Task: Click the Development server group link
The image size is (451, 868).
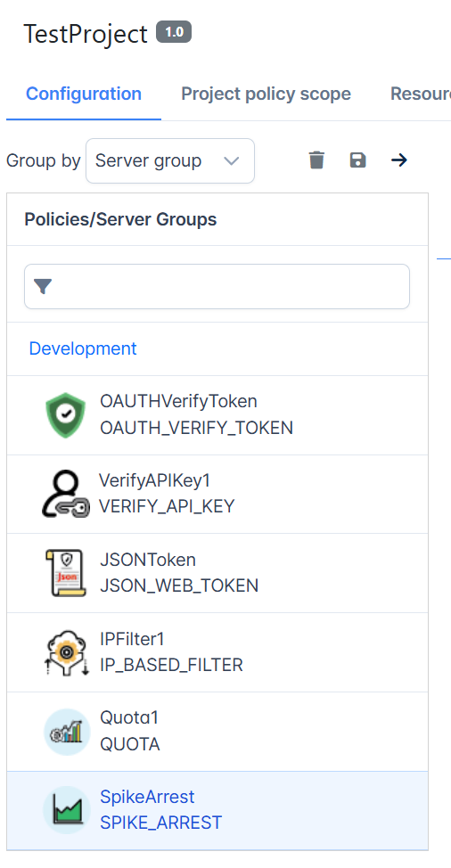Action: click(x=83, y=348)
